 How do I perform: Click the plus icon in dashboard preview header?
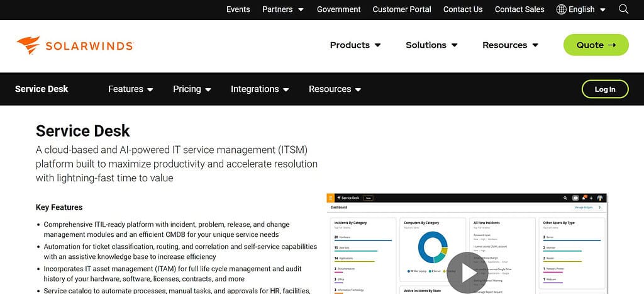(591, 198)
